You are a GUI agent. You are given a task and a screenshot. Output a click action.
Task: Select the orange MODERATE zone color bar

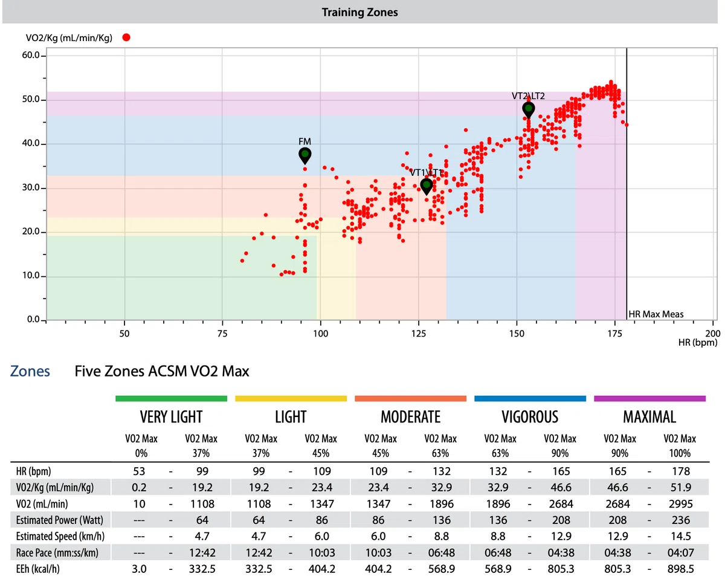(410, 398)
